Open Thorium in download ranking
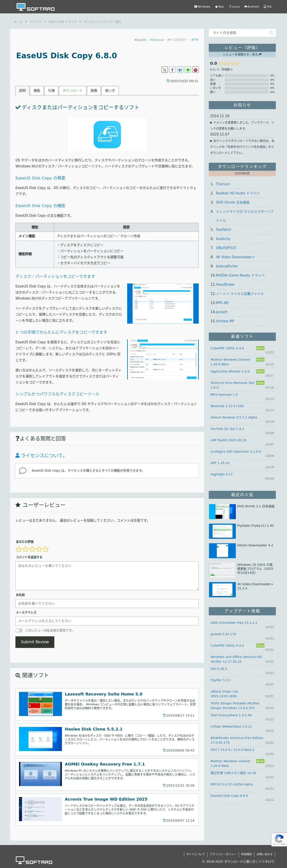287x868 pixels. pyautogui.click(x=223, y=184)
